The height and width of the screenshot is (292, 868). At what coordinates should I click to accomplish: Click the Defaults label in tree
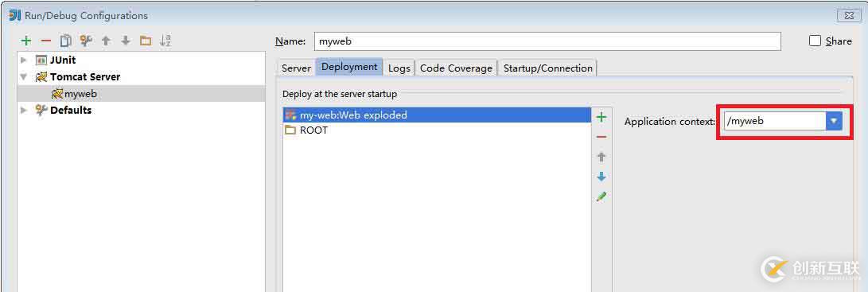point(71,111)
